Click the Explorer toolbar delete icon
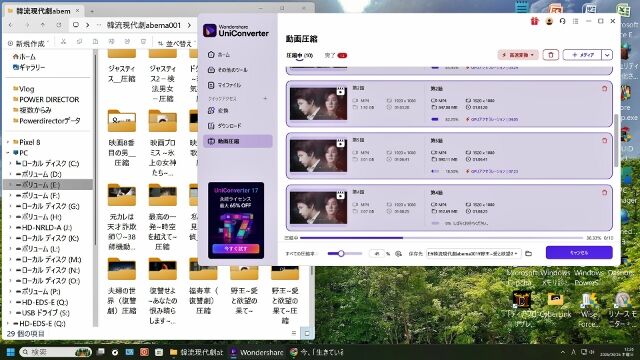640x360 pixels. pos(143,42)
